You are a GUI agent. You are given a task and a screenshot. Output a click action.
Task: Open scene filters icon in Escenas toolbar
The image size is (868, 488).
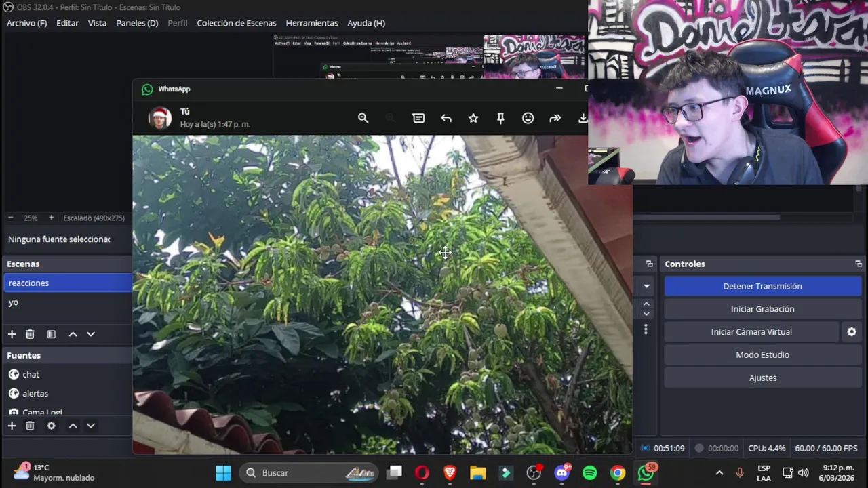(51, 334)
